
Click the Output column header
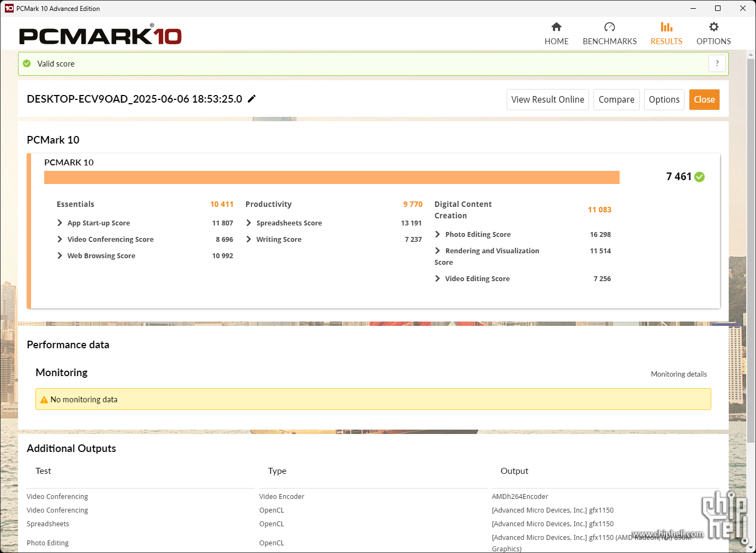pos(514,471)
